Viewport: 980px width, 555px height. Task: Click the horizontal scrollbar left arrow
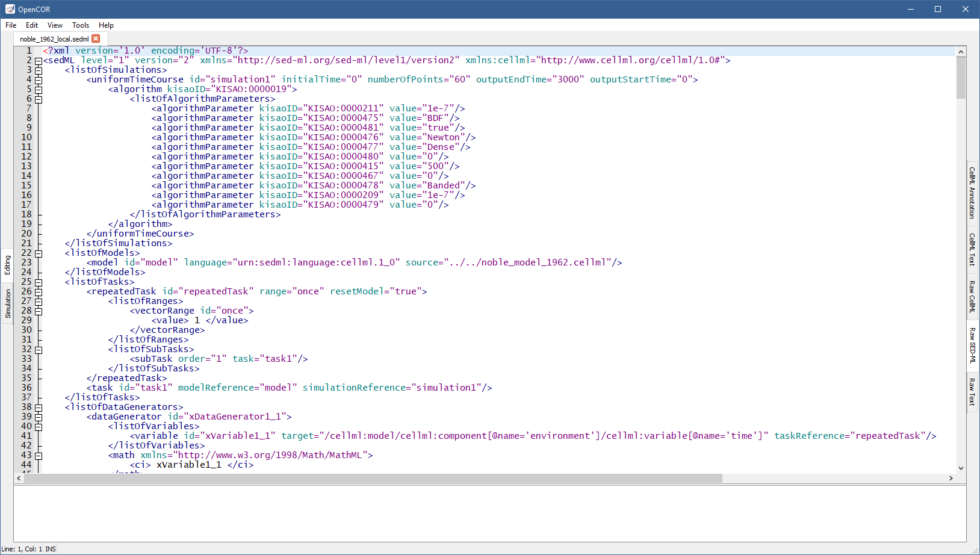point(19,479)
